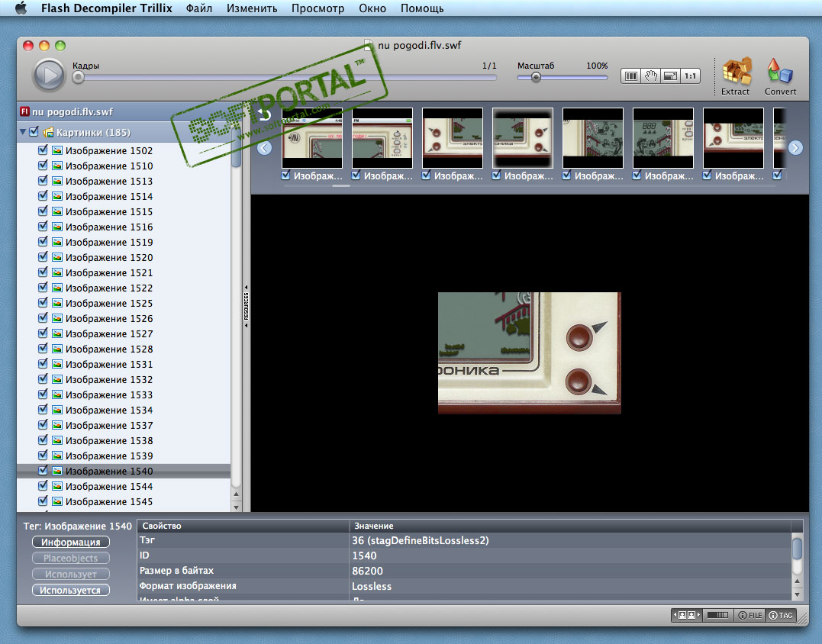
Task: Click the image icon beside Изображение 1527
Action: click(57, 333)
